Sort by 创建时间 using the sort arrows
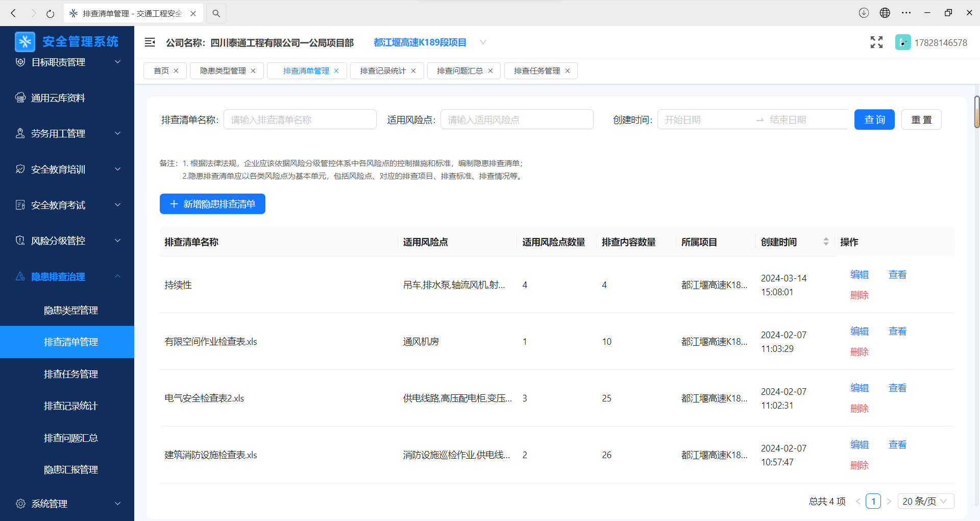Screen dimensions: 980x521 (x=826, y=242)
